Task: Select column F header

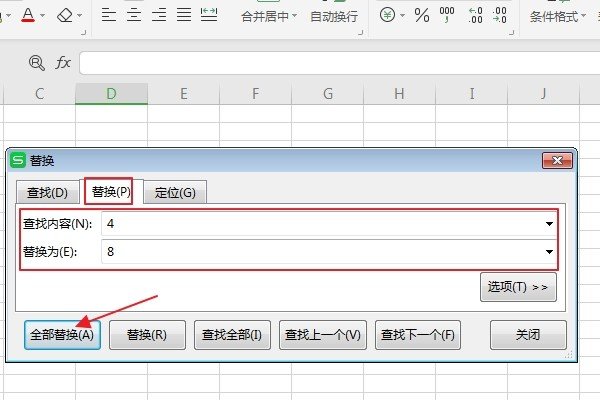Action: (x=256, y=94)
